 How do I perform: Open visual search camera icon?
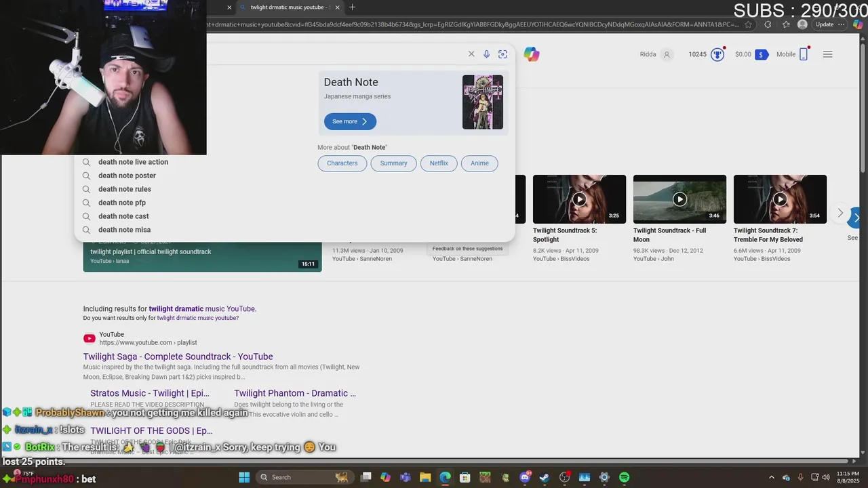click(502, 54)
